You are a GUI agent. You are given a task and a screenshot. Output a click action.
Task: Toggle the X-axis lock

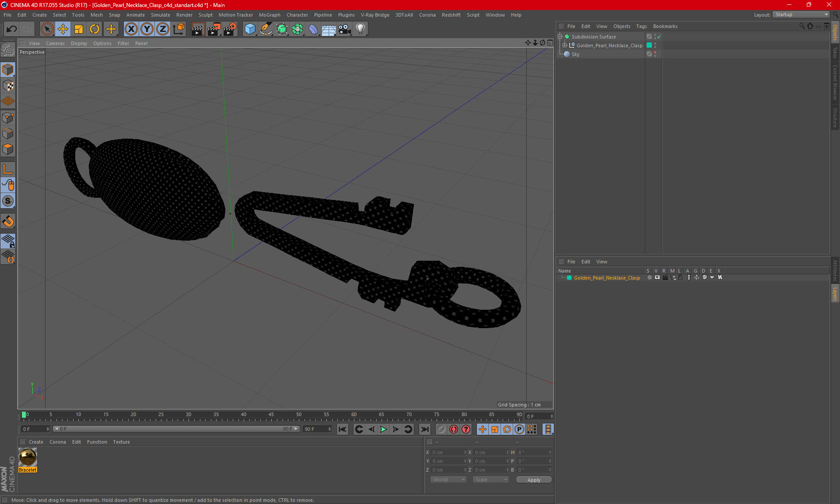point(131,29)
